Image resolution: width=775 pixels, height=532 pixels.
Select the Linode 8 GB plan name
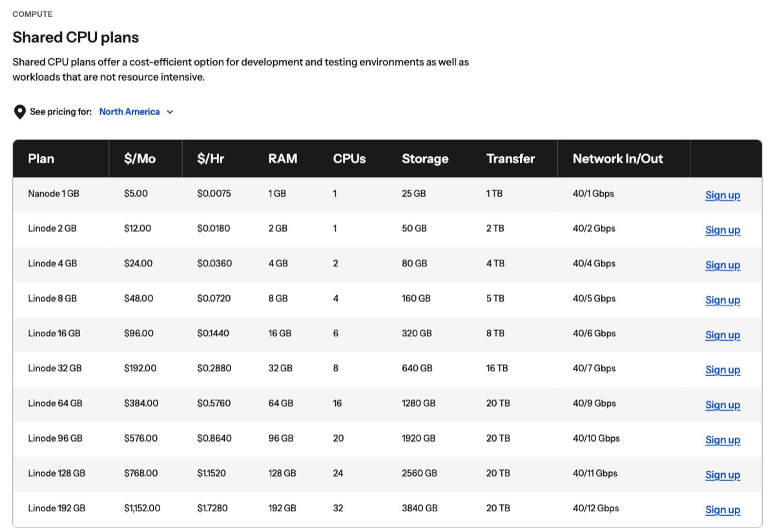(x=52, y=298)
